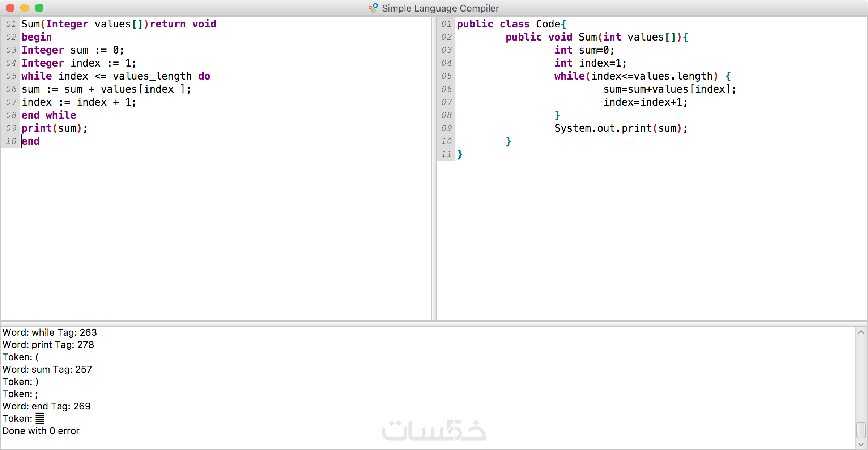Click 'end while' line in source editor
Screen dimensions: 868x450
pos(49,115)
